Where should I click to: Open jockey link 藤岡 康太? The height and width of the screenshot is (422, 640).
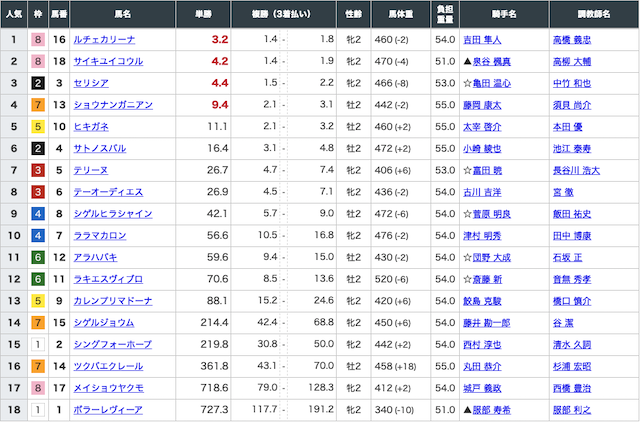tap(482, 105)
